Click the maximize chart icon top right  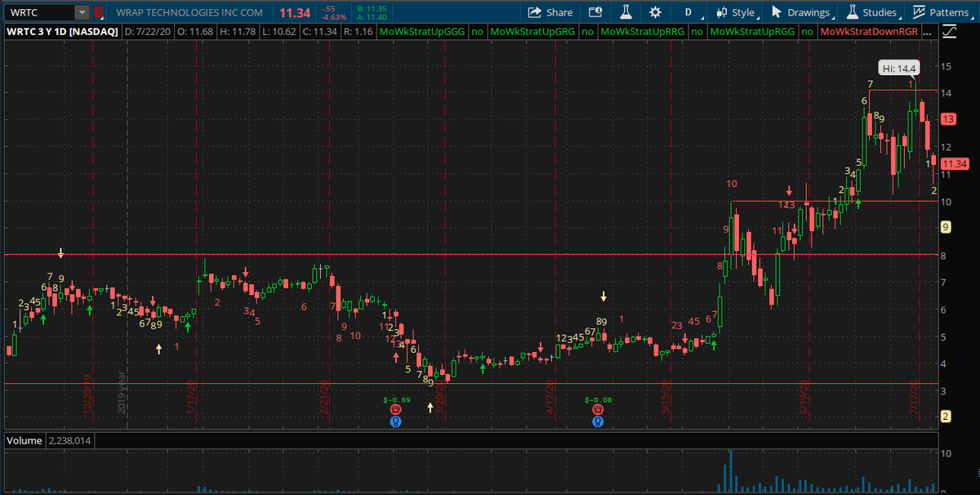(950, 29)
